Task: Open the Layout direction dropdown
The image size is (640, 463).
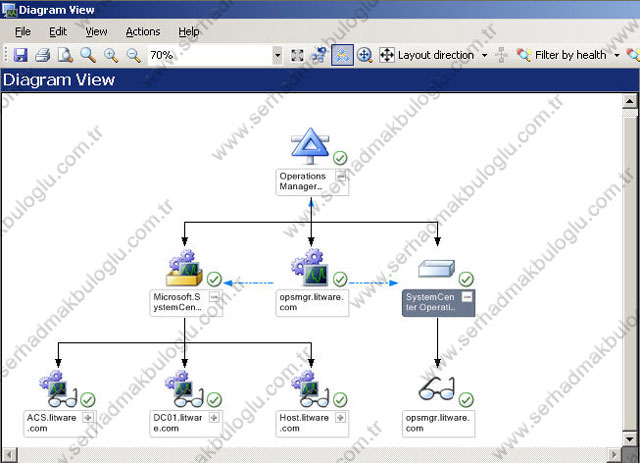Action: (x=485, y=56)
